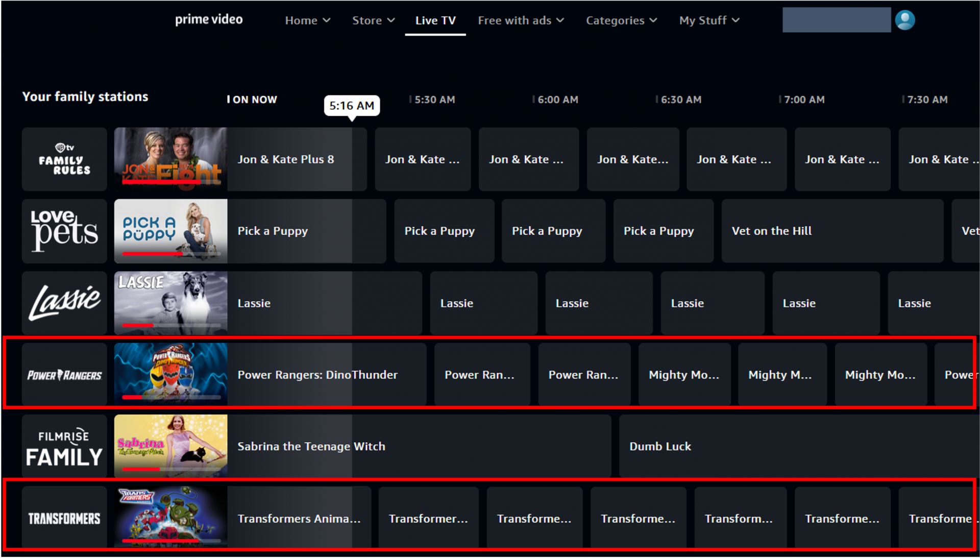Open the user profile avatar
Image resolution: width=980 pixels, height=558 pixels.
(904, 20)
